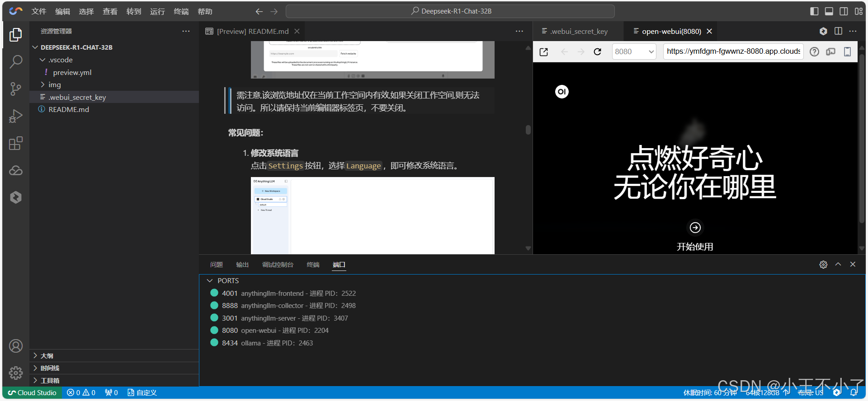868x401 pixels.
Task: Reload the open-webui preview page
Action: (597, 52)
